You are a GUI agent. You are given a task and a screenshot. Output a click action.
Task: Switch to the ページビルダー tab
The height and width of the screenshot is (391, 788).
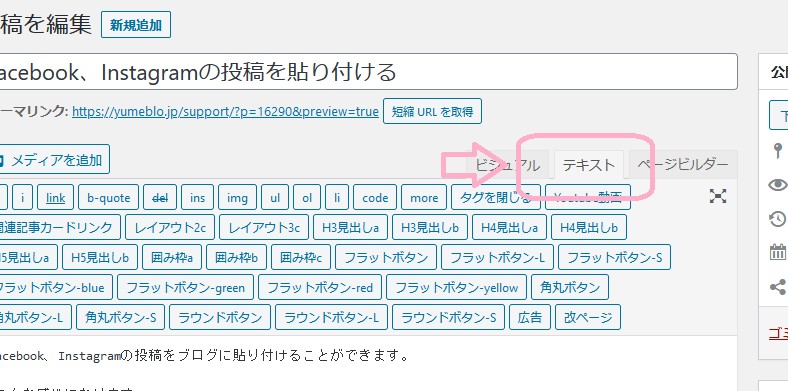[x=682, y=165]
